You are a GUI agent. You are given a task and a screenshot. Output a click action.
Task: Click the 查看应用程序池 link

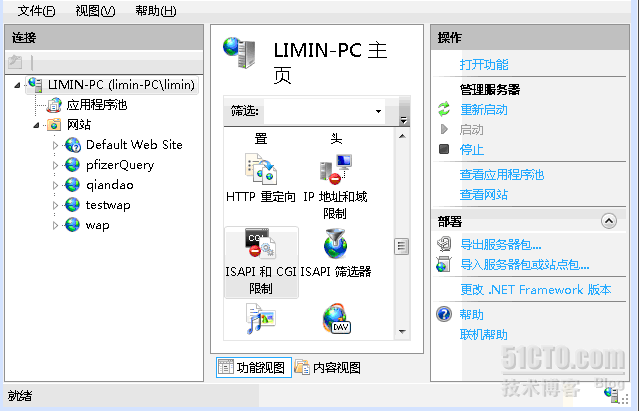(x=502, y=174)
